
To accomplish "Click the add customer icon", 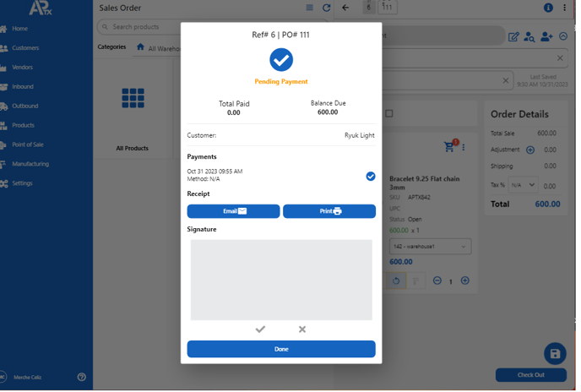I will (x=546, y=36).
